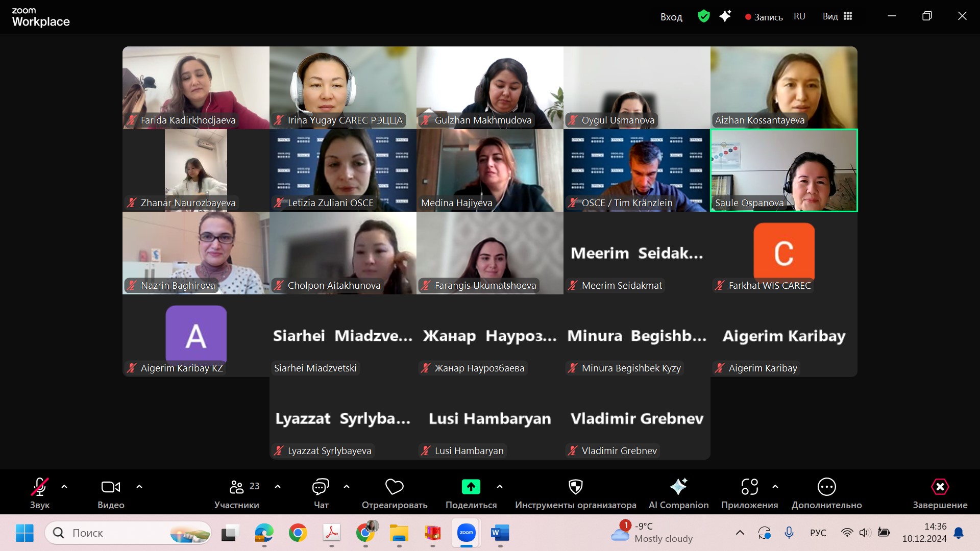Screen dimensions: 980x551
Task: Toggle Windows system tray microphone icon
Action: (789, 533)
